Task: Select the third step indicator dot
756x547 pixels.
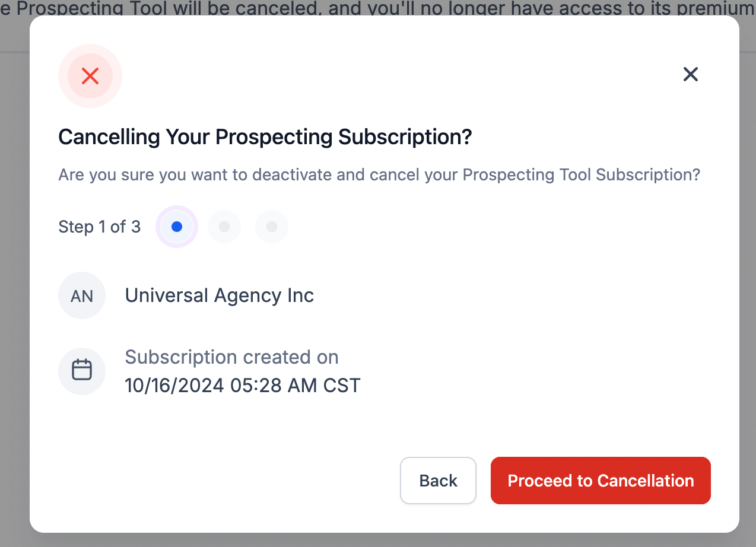Action: tap(272, 227)
